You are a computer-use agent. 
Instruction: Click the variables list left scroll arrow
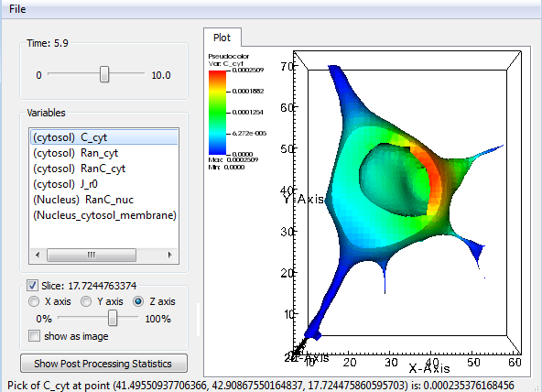point(38,256)
